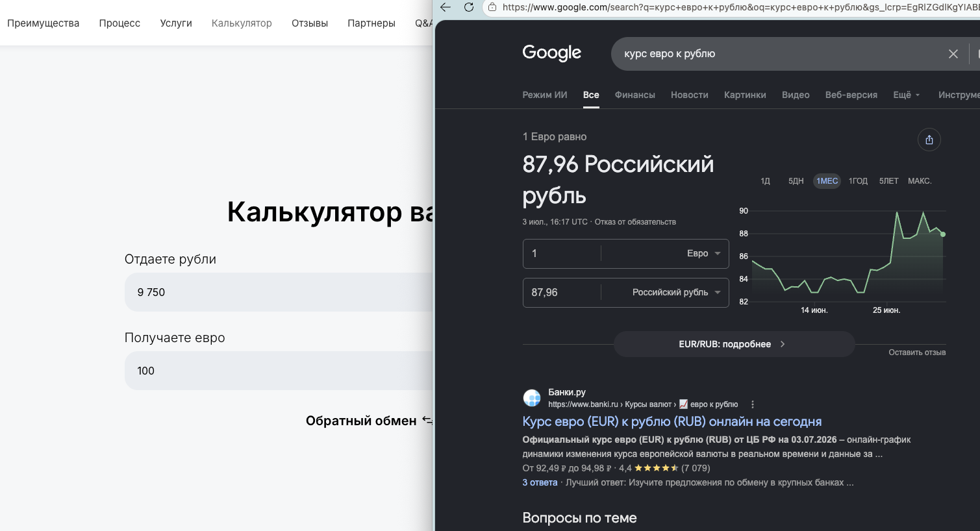Click the Калькулятор heading on the site

[330, 212]
